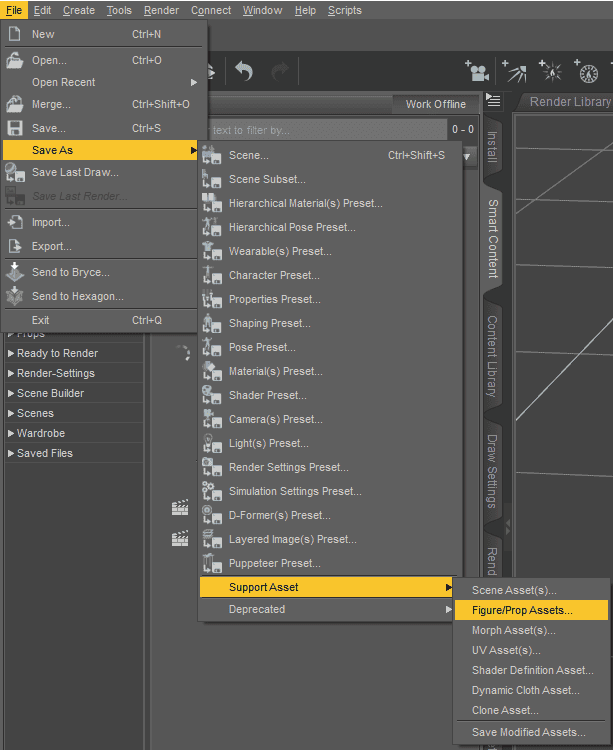Expand the Ready to Render category
This screenshot has width=613, height=750.
pos(11,353)
